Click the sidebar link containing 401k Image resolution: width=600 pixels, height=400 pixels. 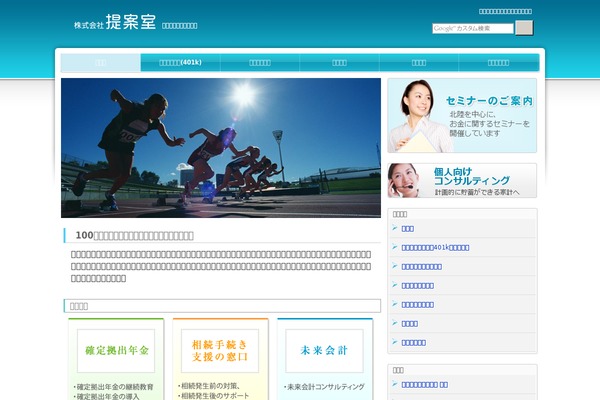pos(435,248)
